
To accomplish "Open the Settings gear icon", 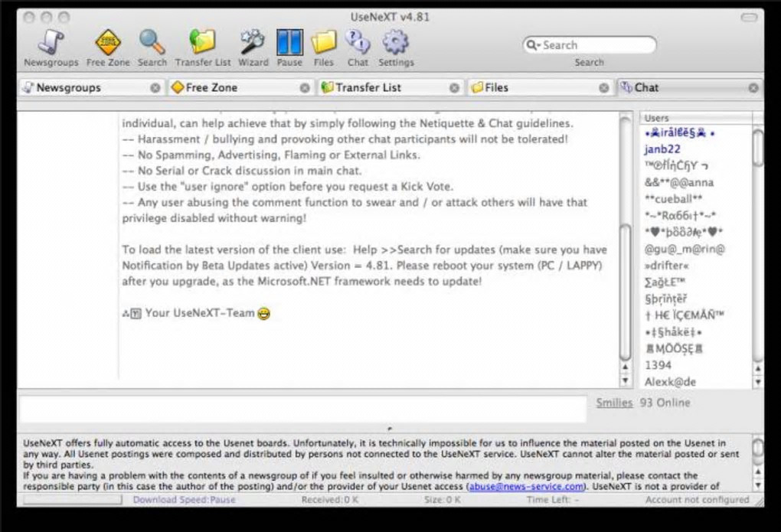I will 396,47.
